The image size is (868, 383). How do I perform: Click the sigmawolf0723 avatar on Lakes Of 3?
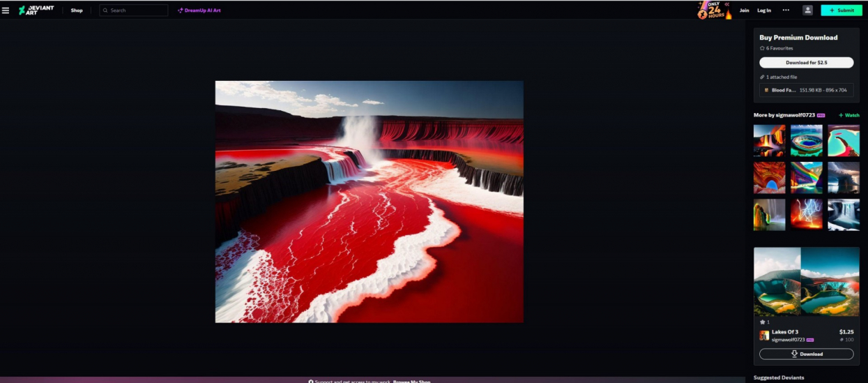click(764, 336)
